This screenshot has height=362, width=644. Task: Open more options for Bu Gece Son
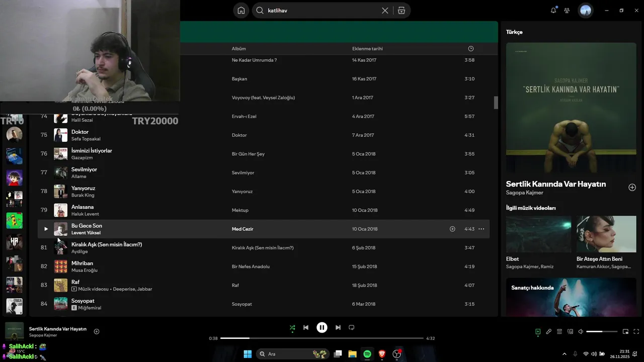(x=481, y=229)
